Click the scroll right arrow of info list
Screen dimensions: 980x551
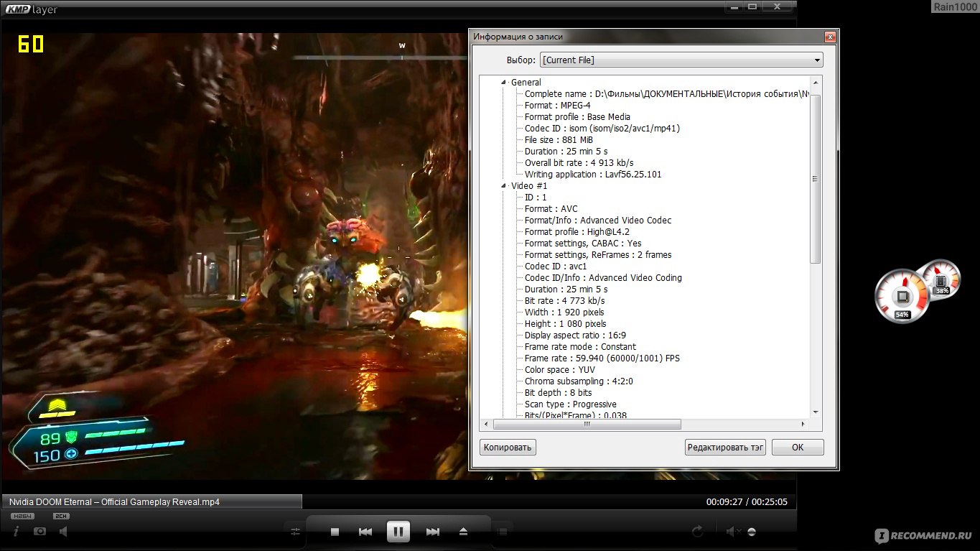pyautogui.click(x=805, y=425)
